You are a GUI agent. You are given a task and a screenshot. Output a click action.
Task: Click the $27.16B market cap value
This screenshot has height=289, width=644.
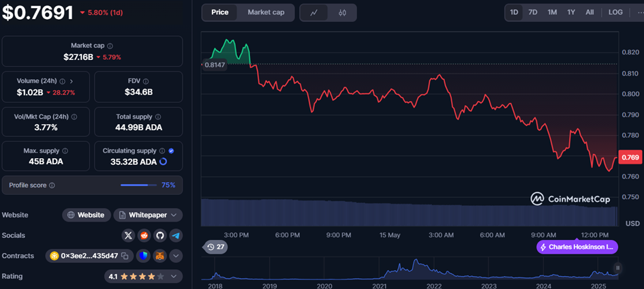pyautogui.click(x=78, y=57)
